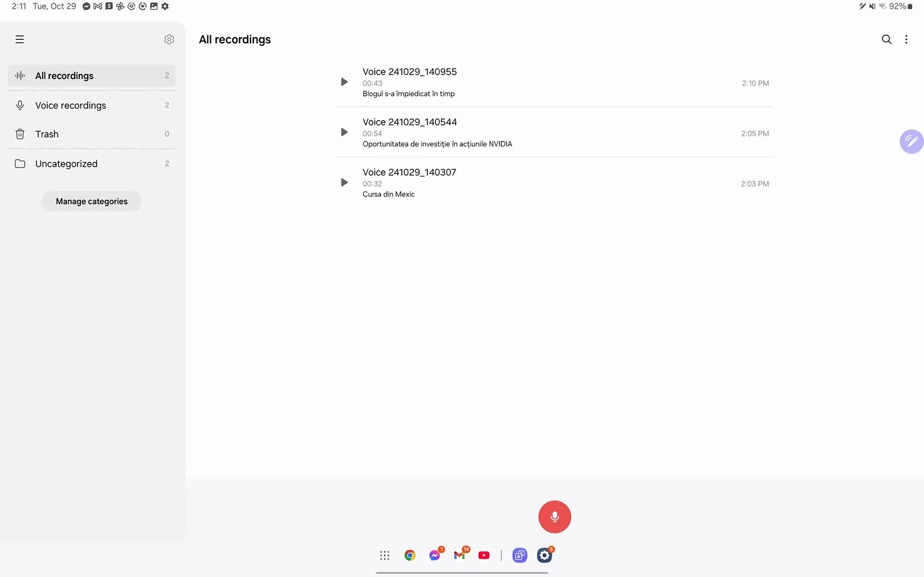Viewport: 924px width, 577px height.
Task: Open the Trash folder
Action: [92, 134]
